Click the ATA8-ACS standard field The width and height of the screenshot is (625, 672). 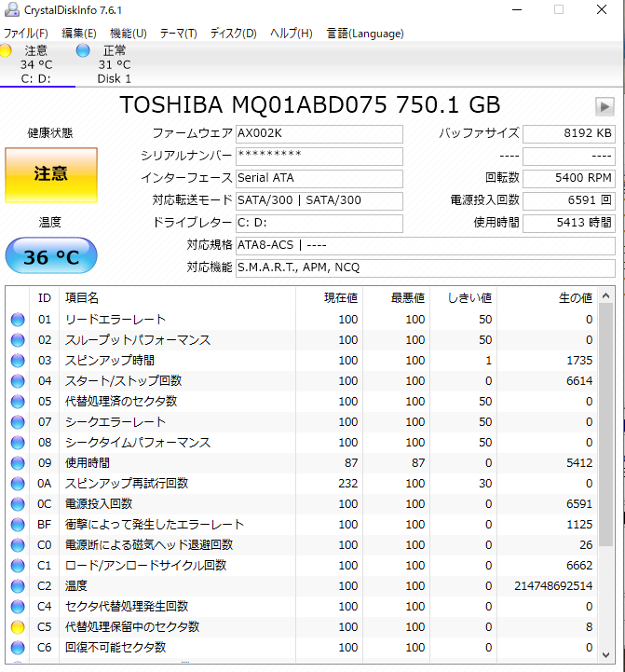pyautogui.click(x=426, y=245)
